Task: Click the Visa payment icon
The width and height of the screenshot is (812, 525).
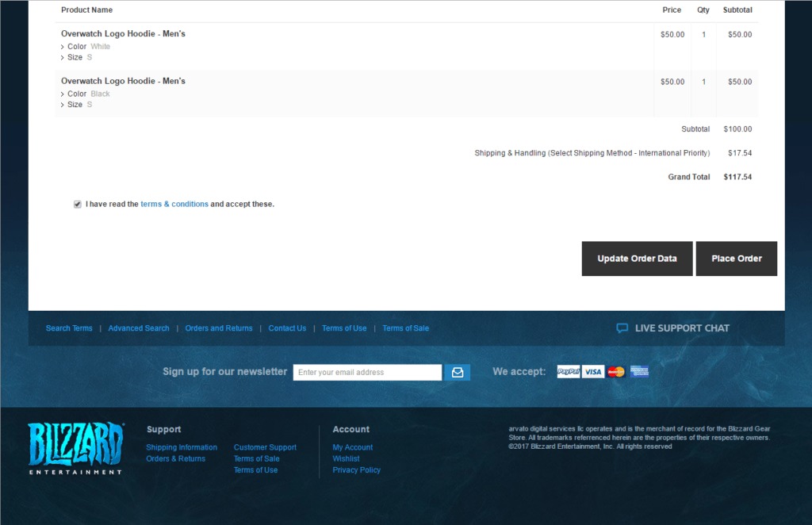Action: (593, 371)
